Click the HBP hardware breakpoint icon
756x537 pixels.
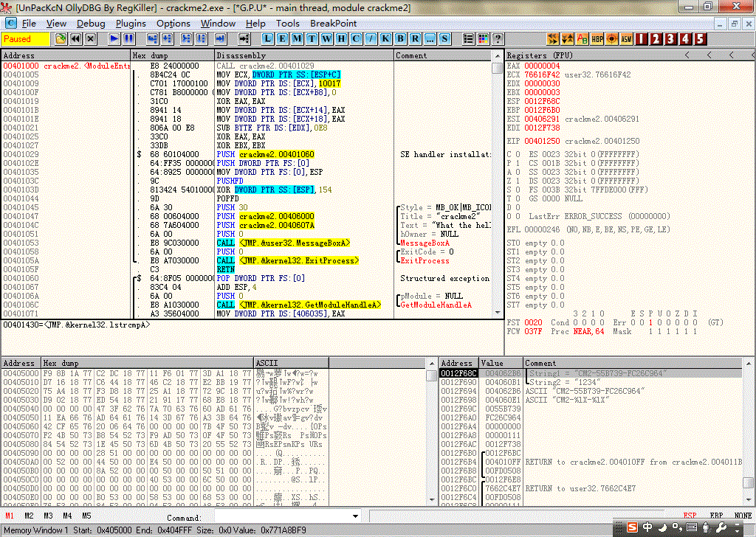coord(597,38)
